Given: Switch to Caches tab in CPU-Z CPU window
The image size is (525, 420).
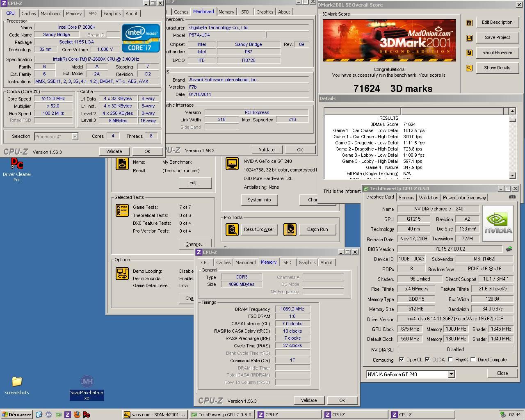Looking at the screenshot, I should click(x=29, y=14).
